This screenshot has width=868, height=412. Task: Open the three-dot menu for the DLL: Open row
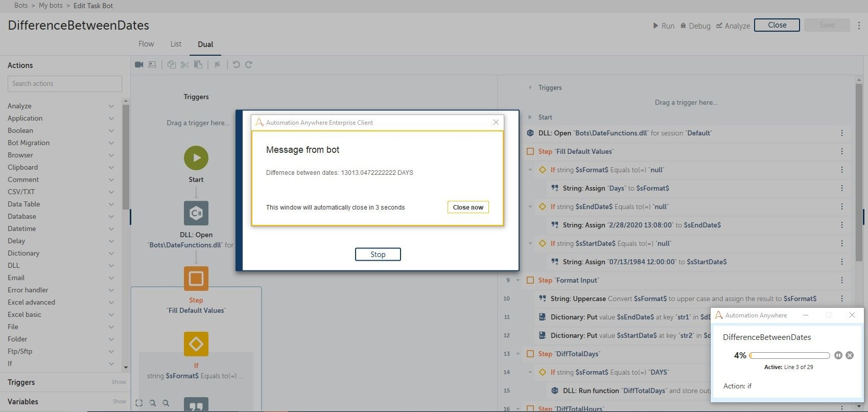(x=842, y=133)
